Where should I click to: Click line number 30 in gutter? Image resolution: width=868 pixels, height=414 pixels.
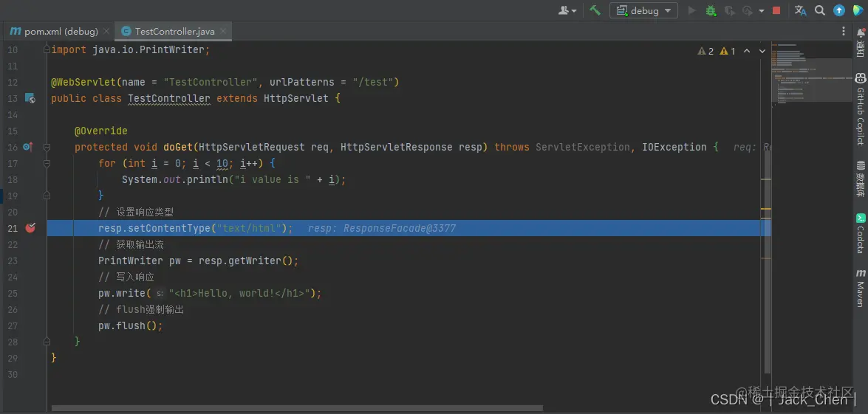(12, 374)
